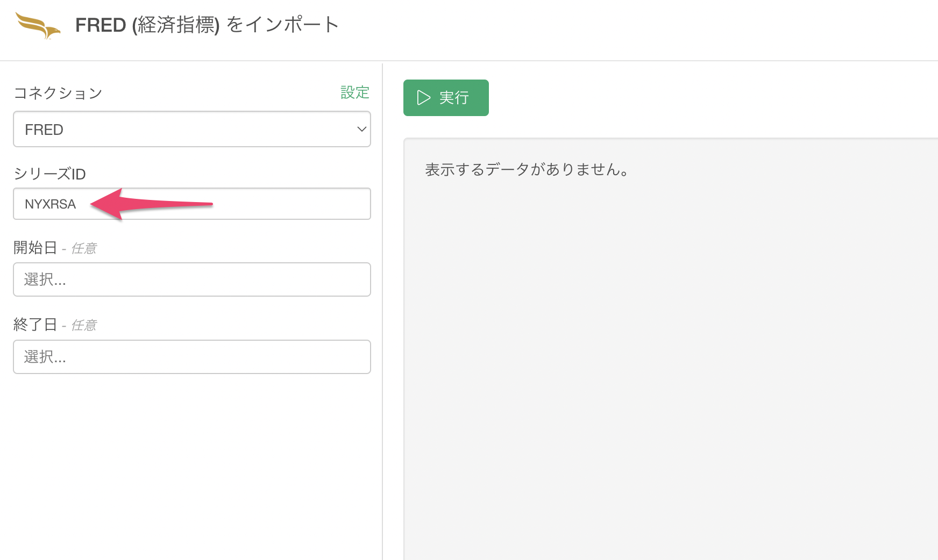The image size is (938, 560).
Task: Open the 設定 link for connection settings
Action: coord(355,92)
